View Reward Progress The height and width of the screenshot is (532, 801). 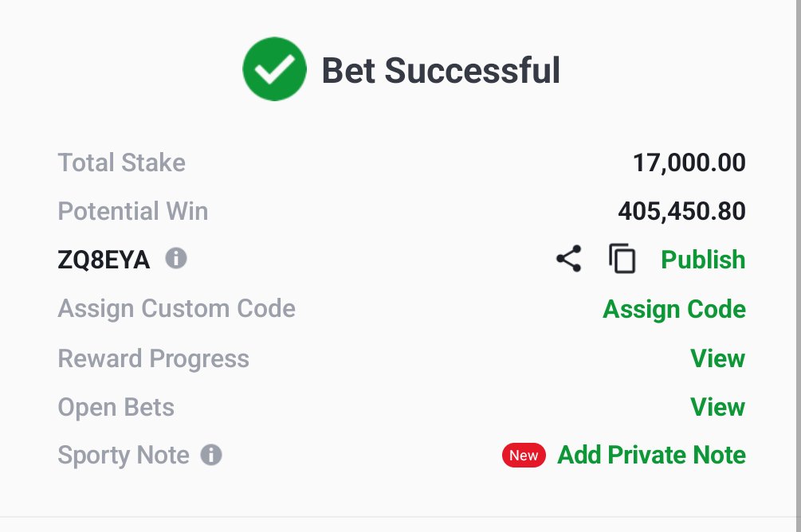[718, 358]
